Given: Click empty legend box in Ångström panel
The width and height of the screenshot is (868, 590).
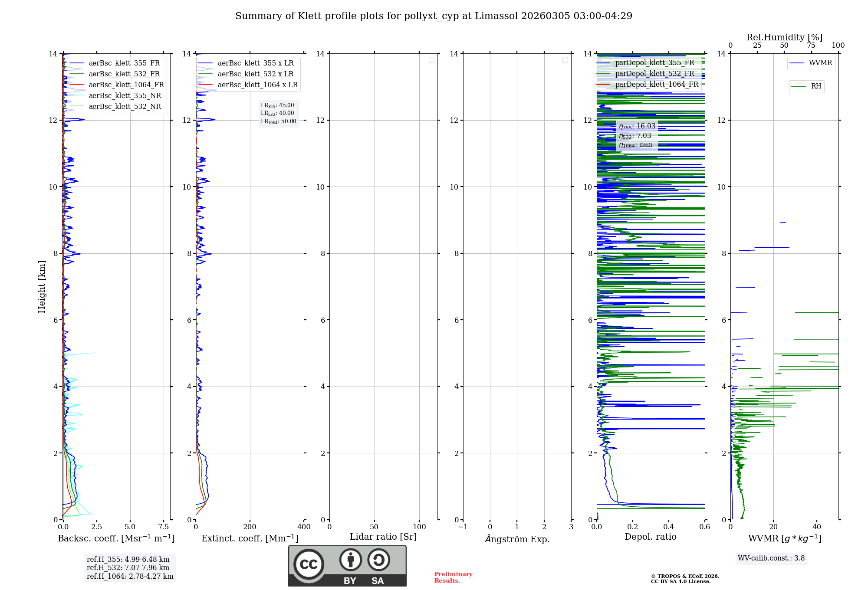Looking at the screenshot, I should pos(565,60).
